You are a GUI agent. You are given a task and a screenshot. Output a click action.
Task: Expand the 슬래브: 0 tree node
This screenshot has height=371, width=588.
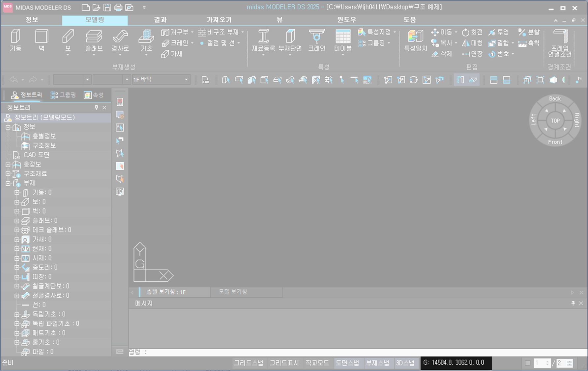pos(17,221)
